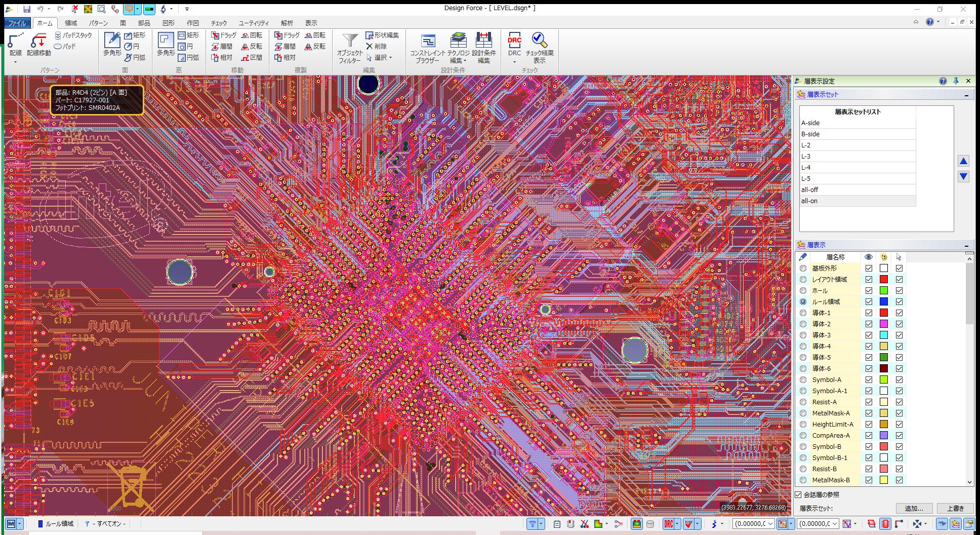Click 層間 in the 複製 group
This screenshot has height=535, width=980.
click(285, 46)
